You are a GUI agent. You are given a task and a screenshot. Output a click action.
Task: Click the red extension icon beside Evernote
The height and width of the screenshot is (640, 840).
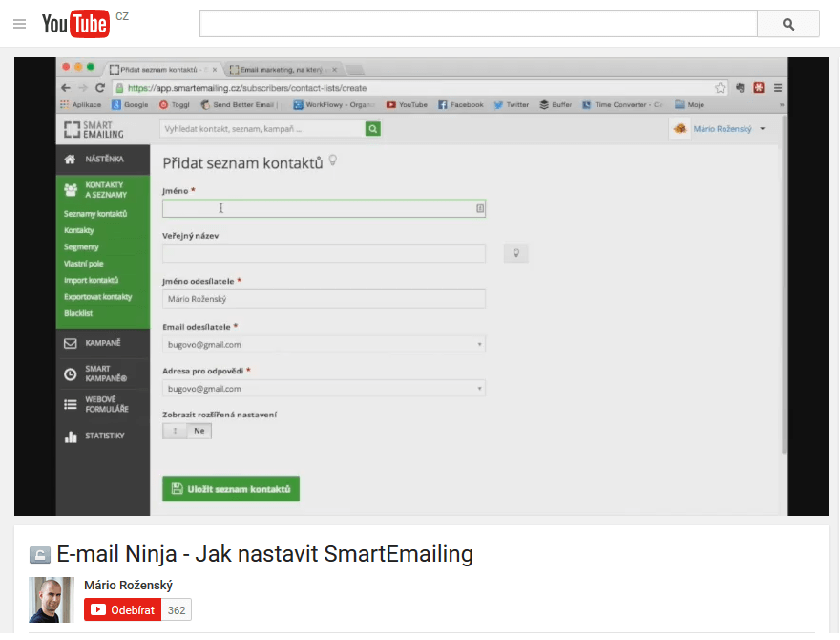(759, 87)
